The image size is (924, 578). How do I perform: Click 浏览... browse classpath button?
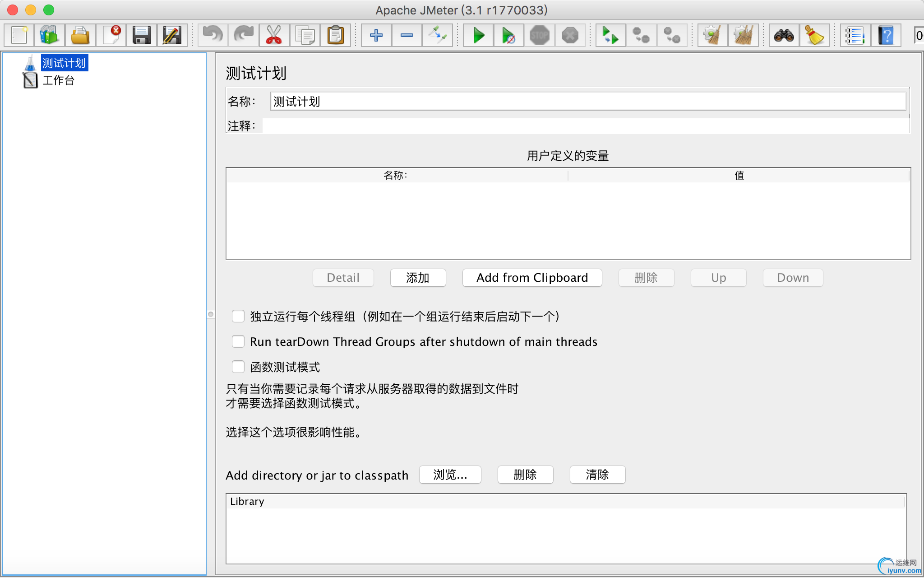450,475
